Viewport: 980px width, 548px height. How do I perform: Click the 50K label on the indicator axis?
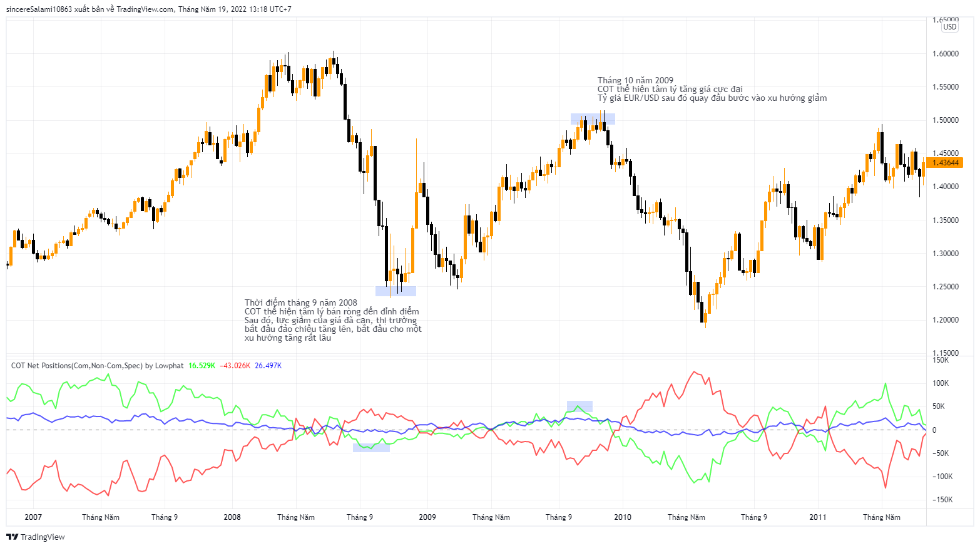click(939, 406)
